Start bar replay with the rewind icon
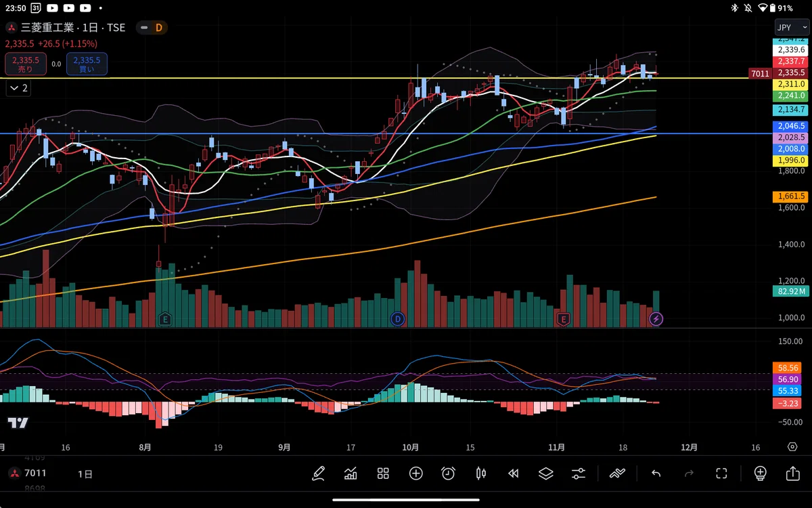The image size is (812, 508). pos(513,473)
